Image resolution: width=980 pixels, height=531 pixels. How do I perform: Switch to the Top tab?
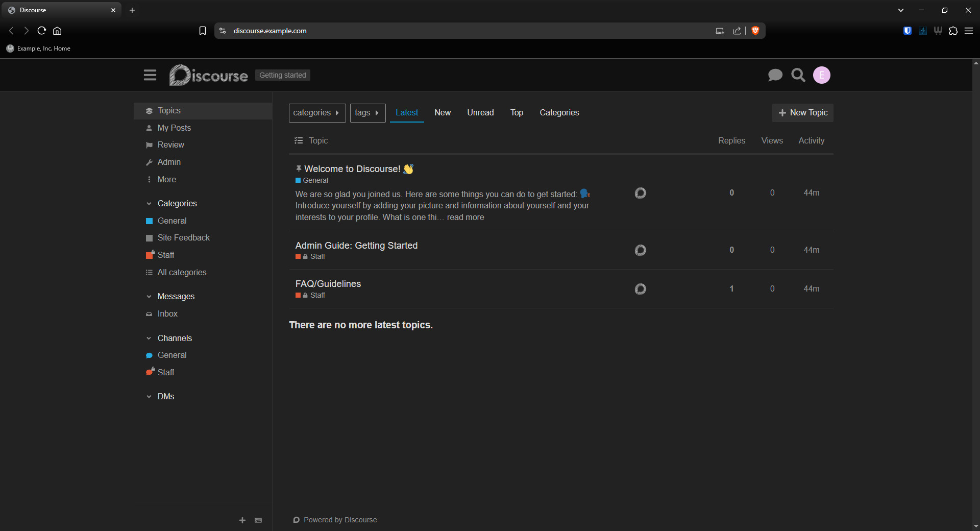pos(517,113)
